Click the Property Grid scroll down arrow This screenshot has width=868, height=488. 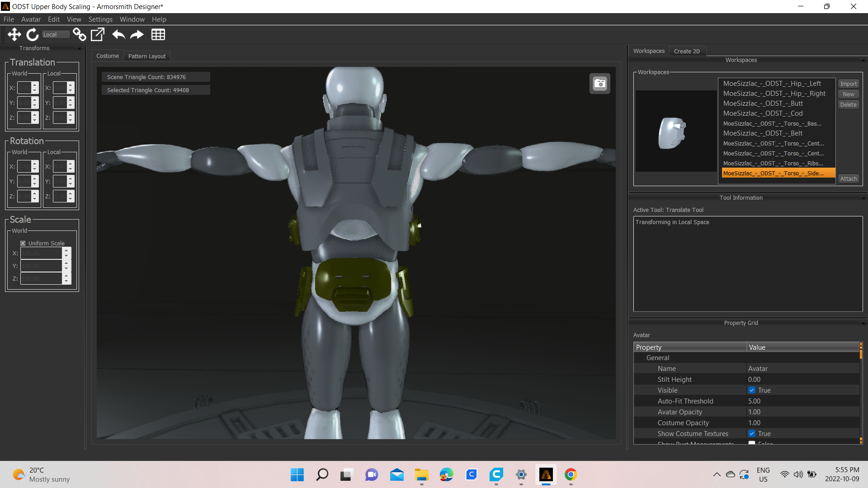861,441
